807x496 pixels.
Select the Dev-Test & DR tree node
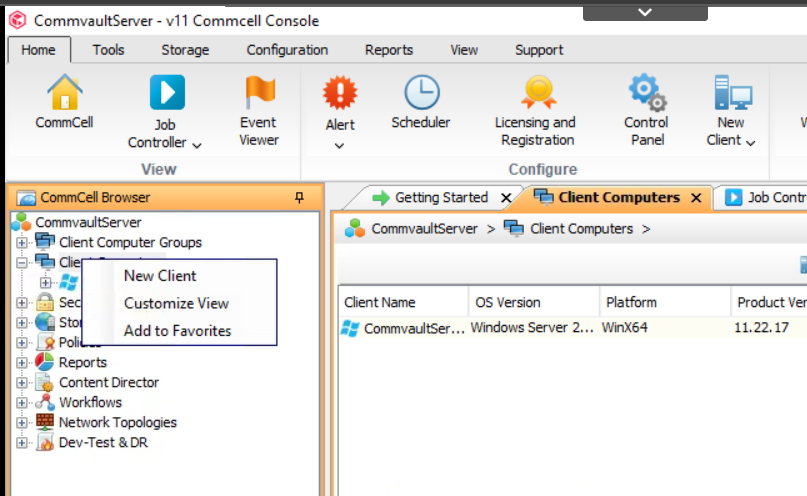click(103, 442)
